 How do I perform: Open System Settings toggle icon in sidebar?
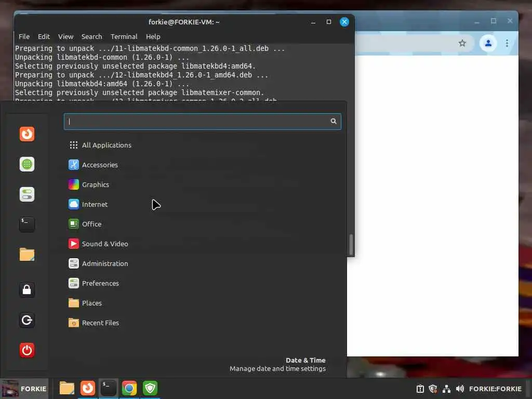27,194
